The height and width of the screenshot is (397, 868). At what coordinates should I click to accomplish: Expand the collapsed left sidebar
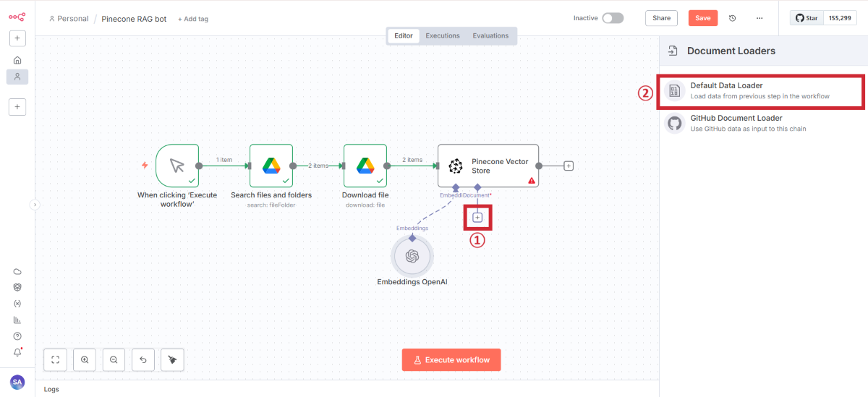(33, 205)
